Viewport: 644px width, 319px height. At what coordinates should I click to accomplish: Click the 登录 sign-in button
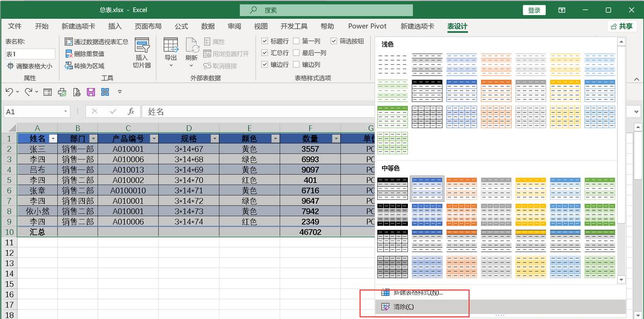534,10
